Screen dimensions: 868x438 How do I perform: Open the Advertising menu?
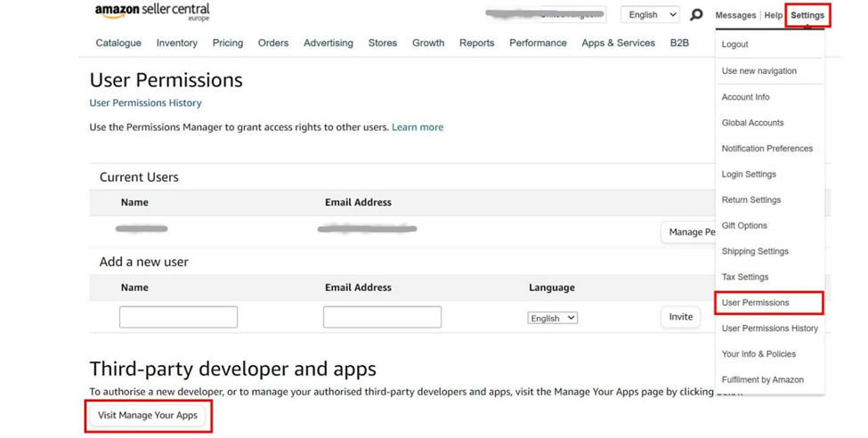(x=329, y=43)
